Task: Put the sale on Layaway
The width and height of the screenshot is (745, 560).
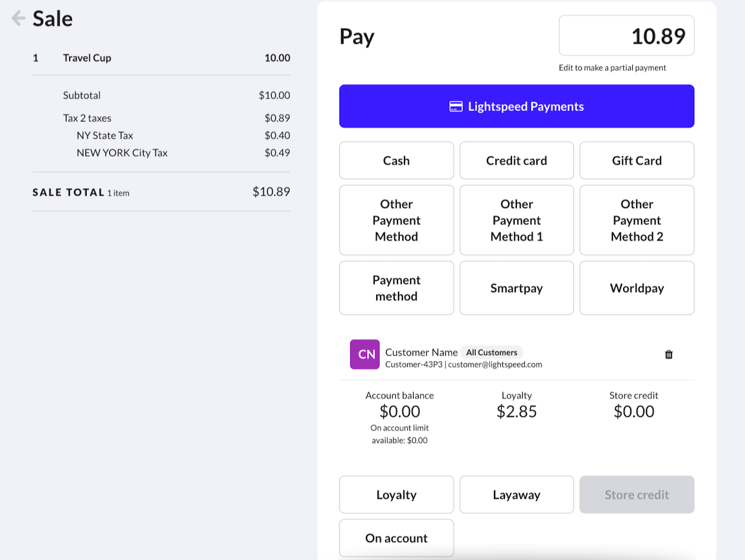Action: (516, 495)
